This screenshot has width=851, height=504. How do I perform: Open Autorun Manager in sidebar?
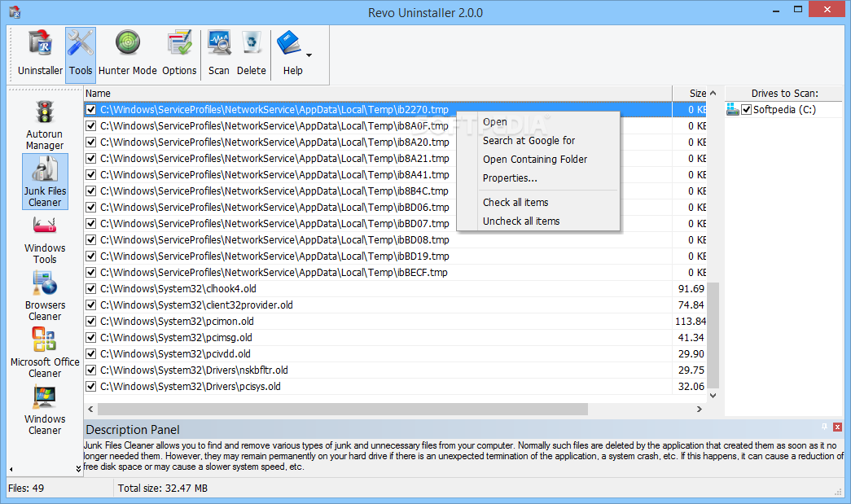(x=45, y=125)
